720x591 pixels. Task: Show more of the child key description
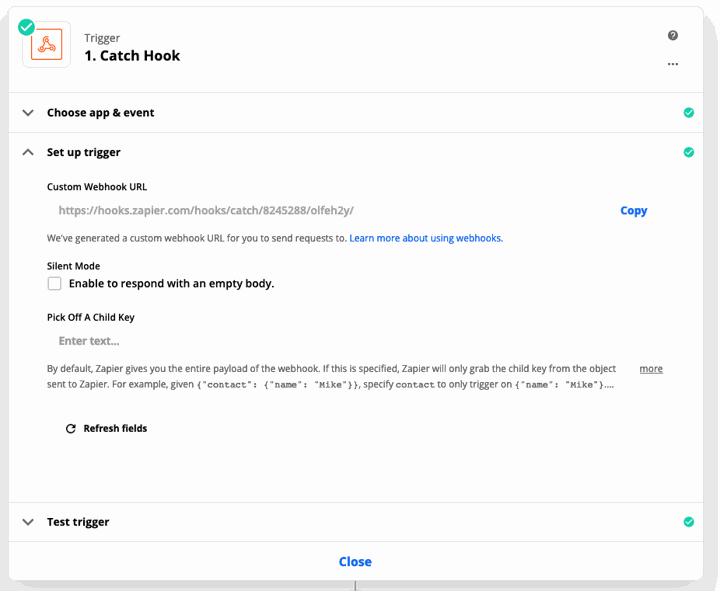click(x=651, y=369)
